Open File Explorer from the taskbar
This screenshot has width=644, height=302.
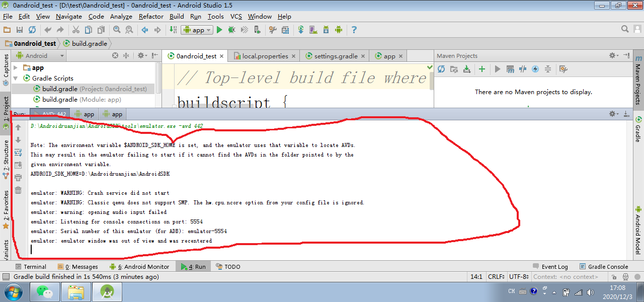(x=76, y=292)
